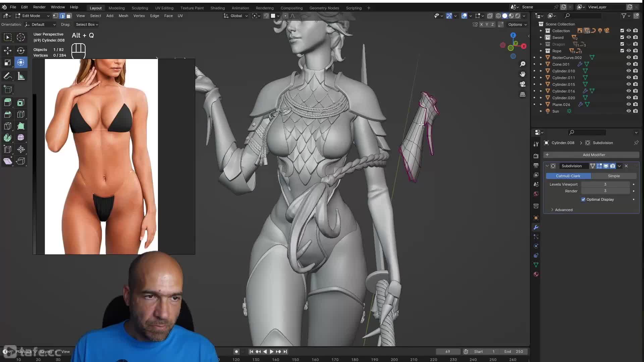Select the Loop Cut tool
The height and width of the screenshot is (362, 644).
(21, 114)
